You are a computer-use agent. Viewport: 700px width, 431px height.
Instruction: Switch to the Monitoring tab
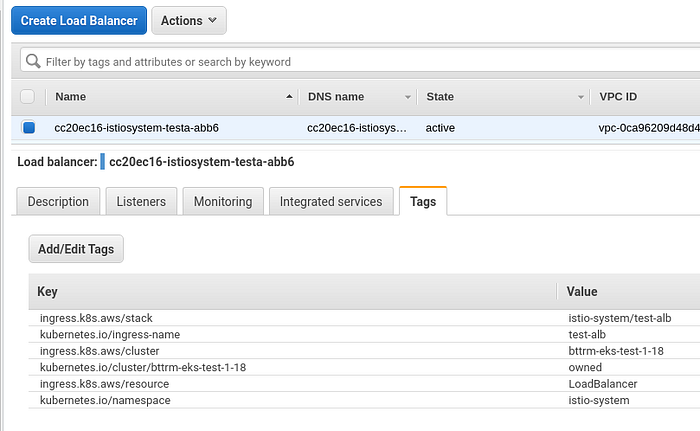(x=223, y=201)
